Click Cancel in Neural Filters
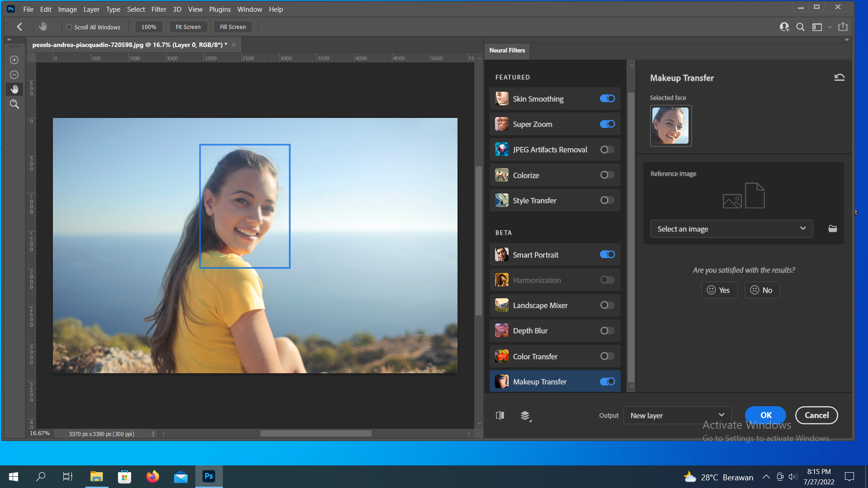The image size is (868, 488). coord(816,415)
